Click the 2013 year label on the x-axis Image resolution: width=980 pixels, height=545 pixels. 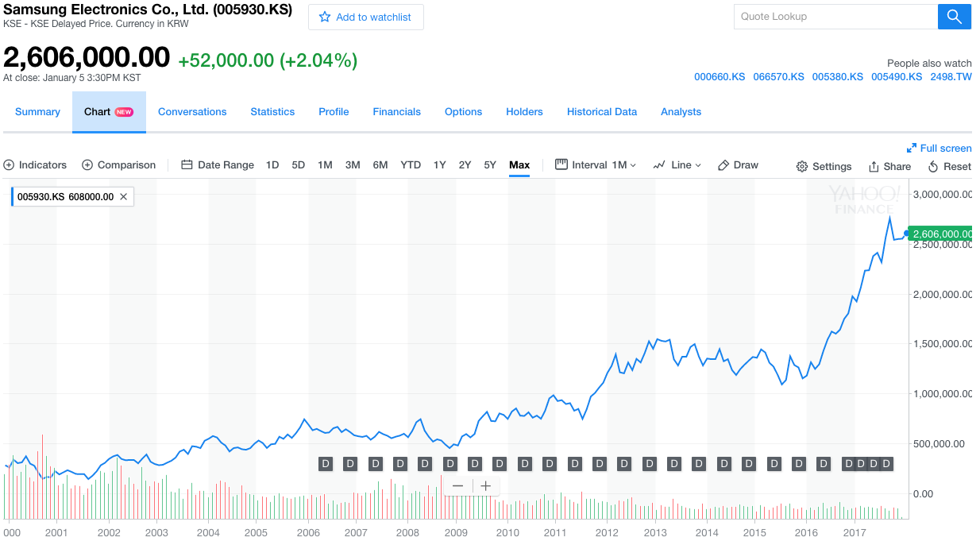click(655, 533)
